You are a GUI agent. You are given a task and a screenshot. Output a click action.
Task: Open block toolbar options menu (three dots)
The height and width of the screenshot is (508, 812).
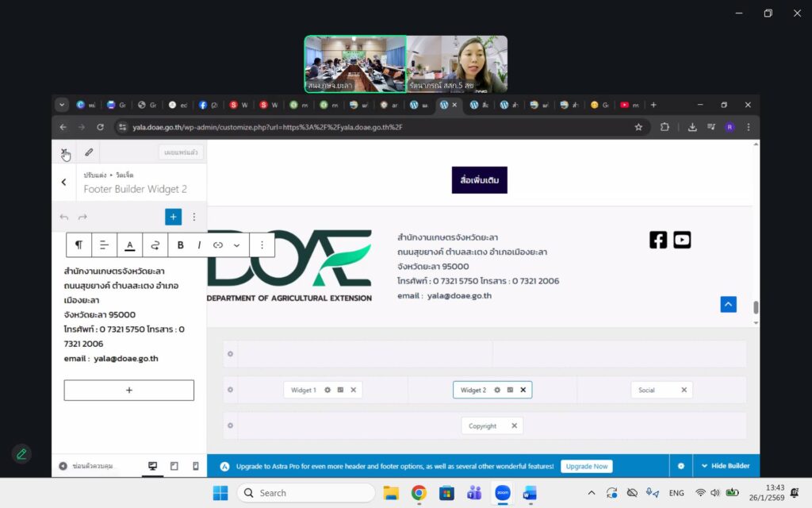tap(262, 245)
